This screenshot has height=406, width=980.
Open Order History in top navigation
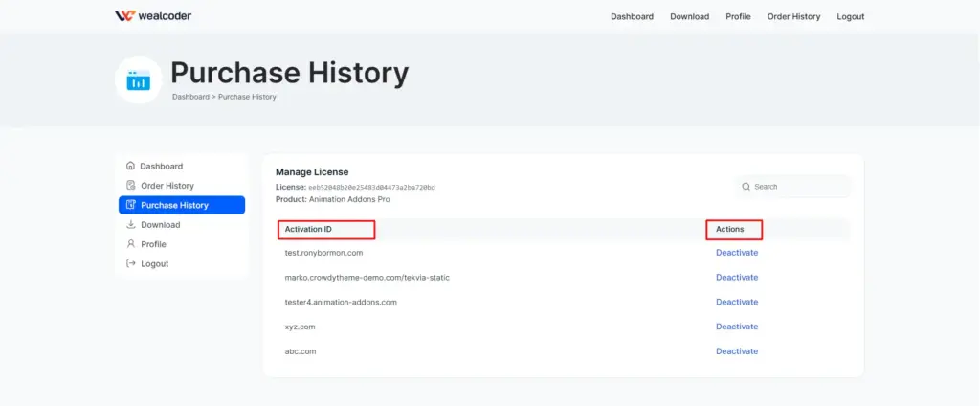(793, 16)
